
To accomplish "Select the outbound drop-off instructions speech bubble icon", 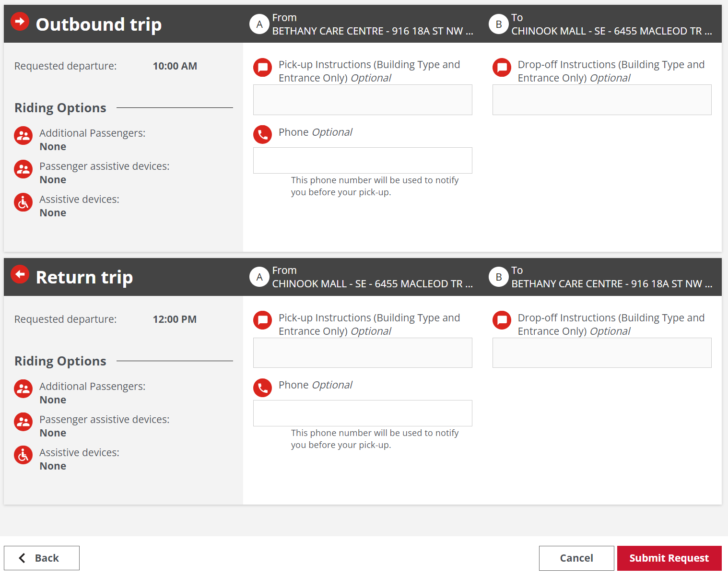I will [x=502, y=68].
